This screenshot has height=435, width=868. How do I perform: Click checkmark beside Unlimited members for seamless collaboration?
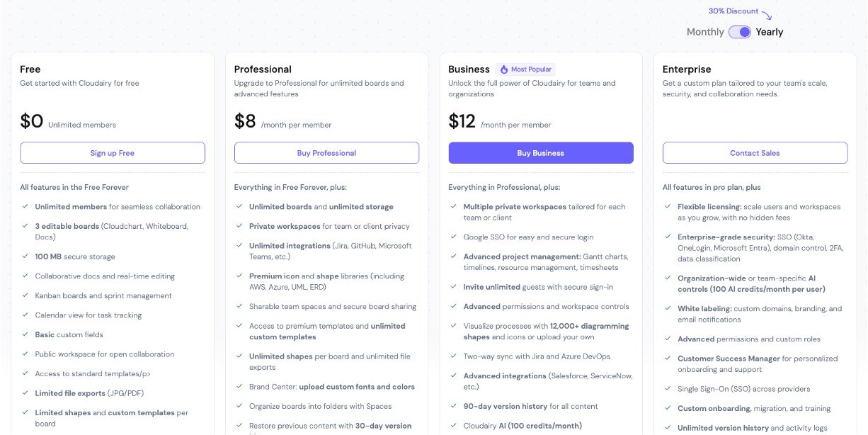pyautogui.click(x=25, y=207)
